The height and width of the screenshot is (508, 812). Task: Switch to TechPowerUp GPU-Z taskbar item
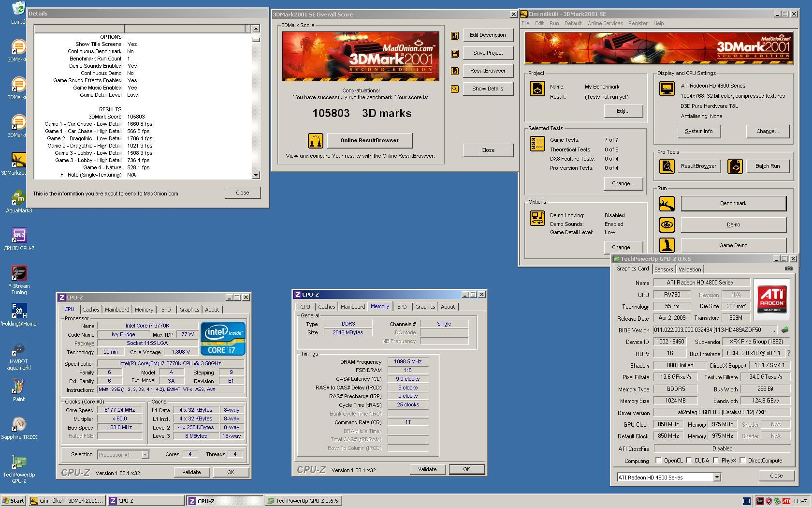coord(304,501)
